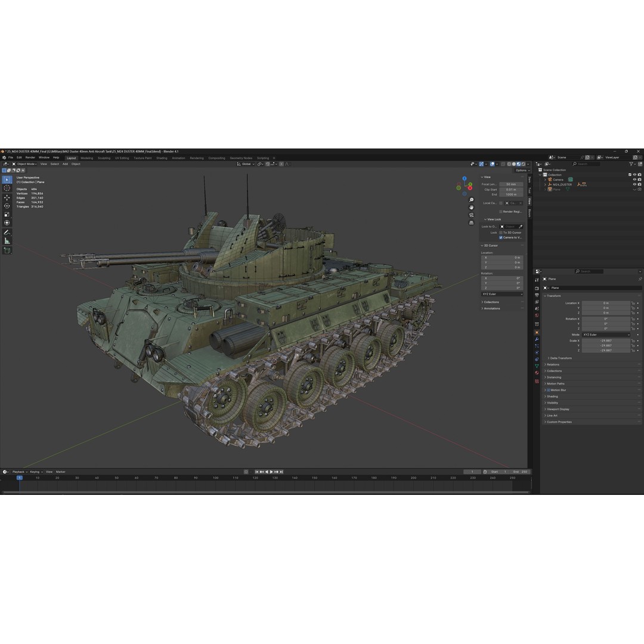The width and height of the screenshot is (644, 644).
Task: Open the Outliner filter funnel icon
Action: pyautogui.click(x=631, y=164)
